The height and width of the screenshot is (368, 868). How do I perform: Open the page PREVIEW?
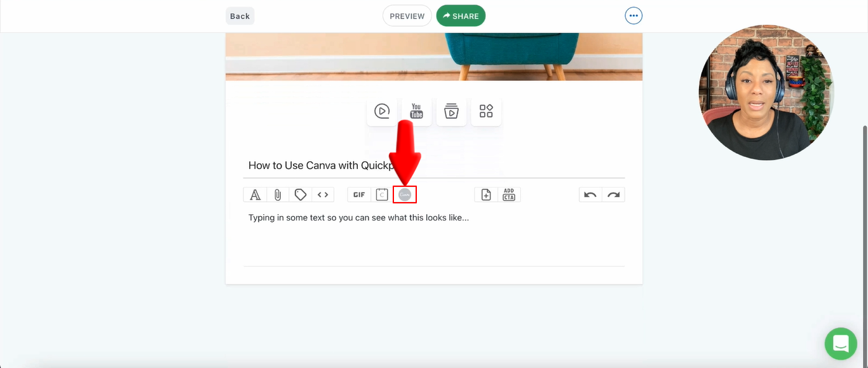(x=407, y=16)
